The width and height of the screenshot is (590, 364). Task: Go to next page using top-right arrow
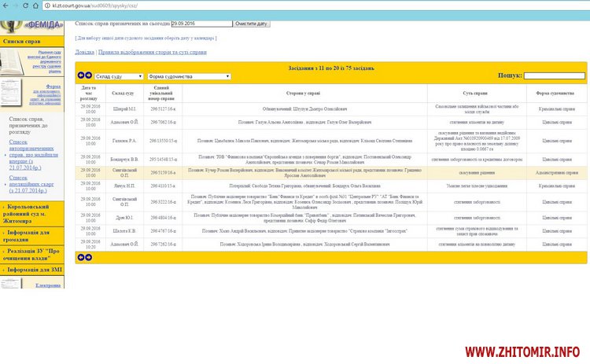(88, 76)
